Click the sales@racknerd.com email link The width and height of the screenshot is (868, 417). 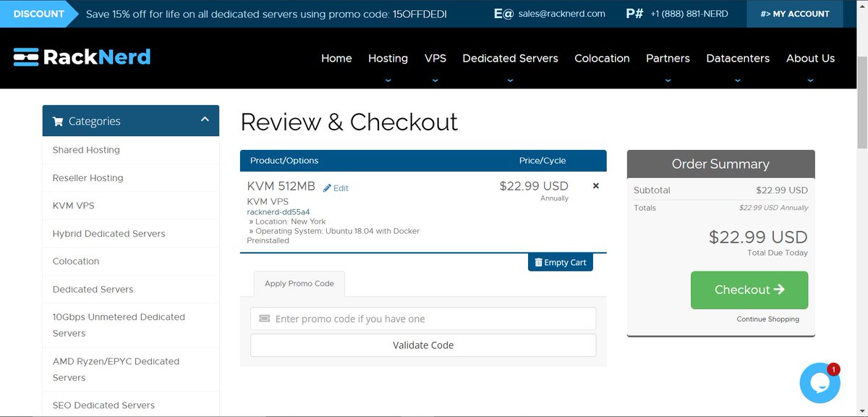click(561, 14)
